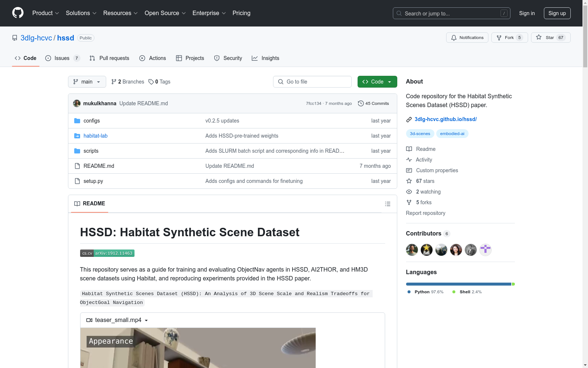This screenshot has width=588, height=368.
Task: Open the Product menu
Action: tap(46, 13)
